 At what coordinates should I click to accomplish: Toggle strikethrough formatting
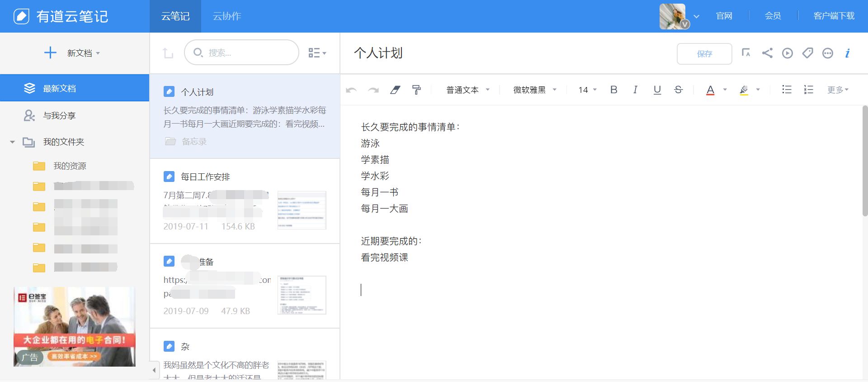point(679,90)
